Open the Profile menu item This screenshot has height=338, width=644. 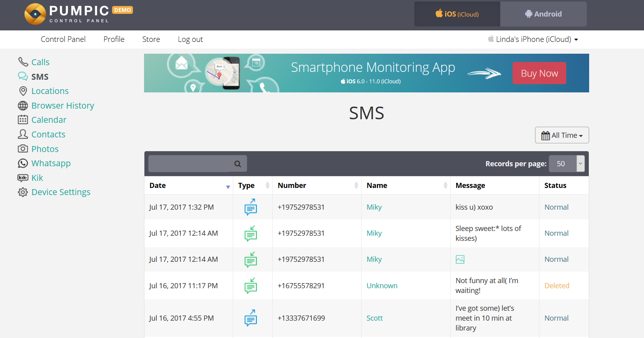(x=114, y=39)
